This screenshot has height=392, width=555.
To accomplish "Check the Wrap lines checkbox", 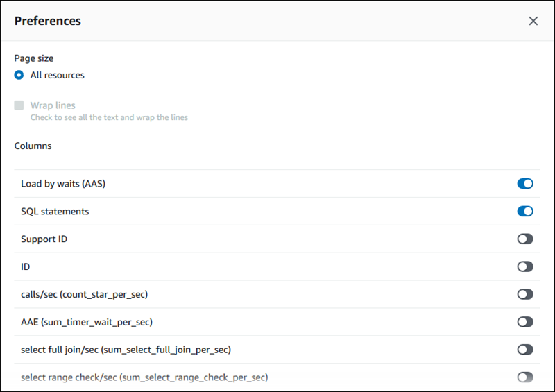I will click(x=19, y=106).
